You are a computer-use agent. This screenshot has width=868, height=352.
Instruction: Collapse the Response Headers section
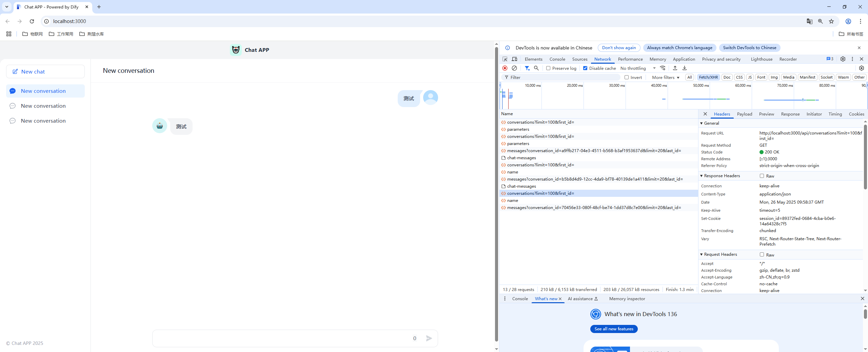pyautogui.click(x=702, y=176)
